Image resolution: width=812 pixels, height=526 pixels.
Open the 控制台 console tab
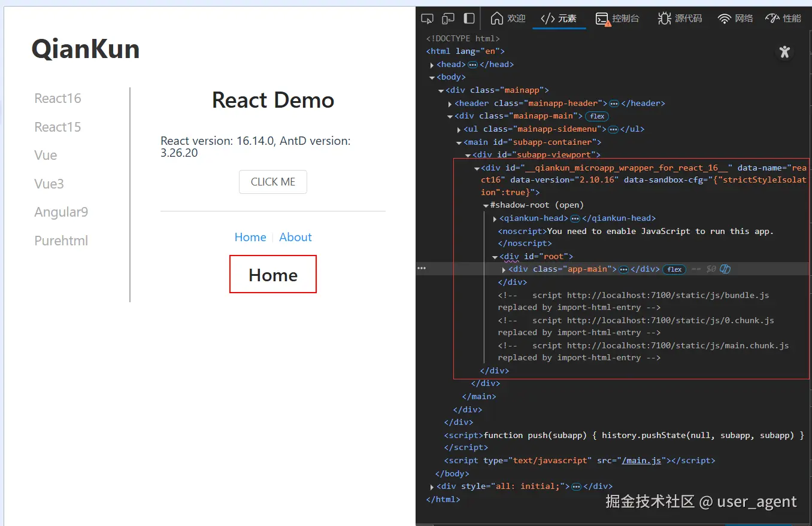click(x=617, y=19)
